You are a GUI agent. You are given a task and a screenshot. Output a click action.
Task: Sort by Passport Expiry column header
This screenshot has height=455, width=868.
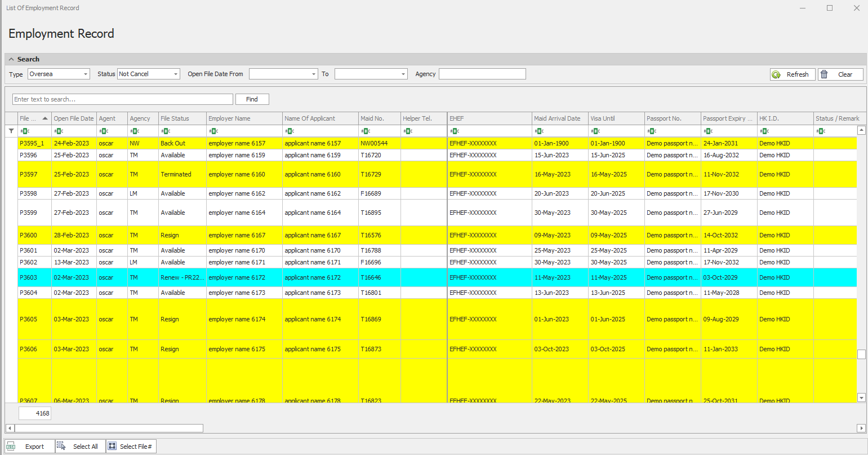tap(728, 118)
